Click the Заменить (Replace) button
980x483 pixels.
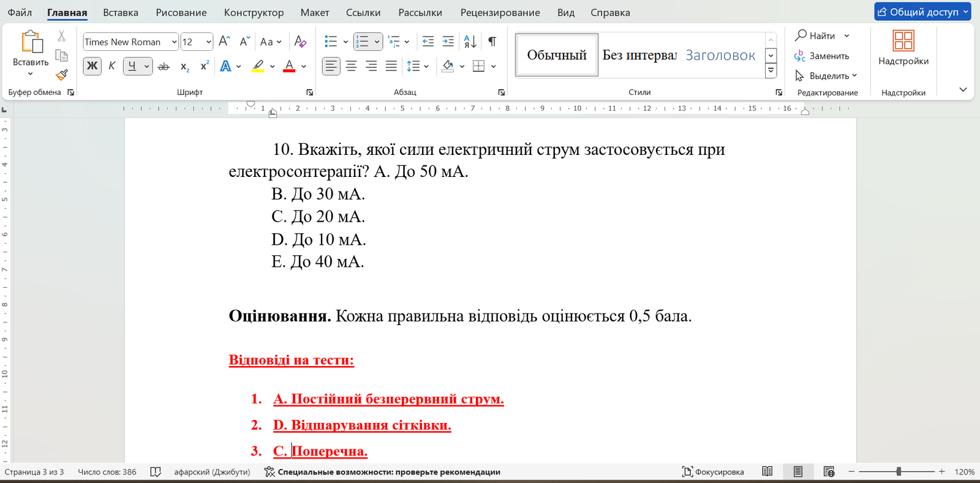pyautogui.click(x=822, y=56)
